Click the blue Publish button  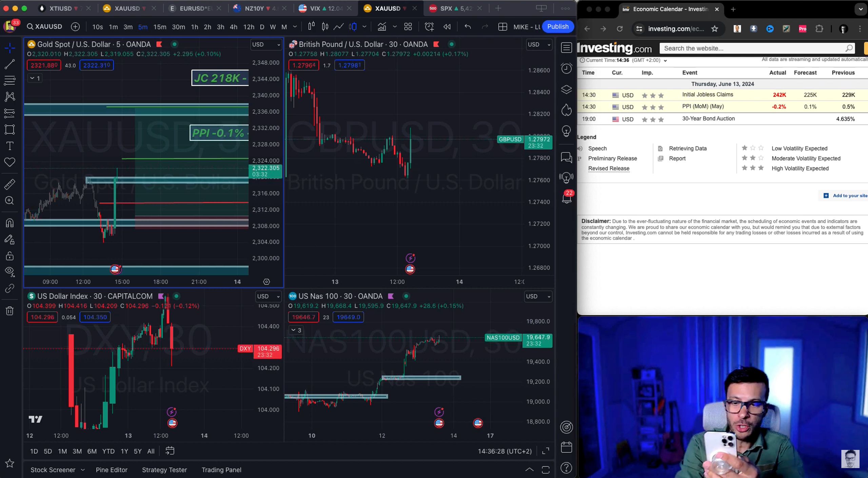(x=558, y=26)
